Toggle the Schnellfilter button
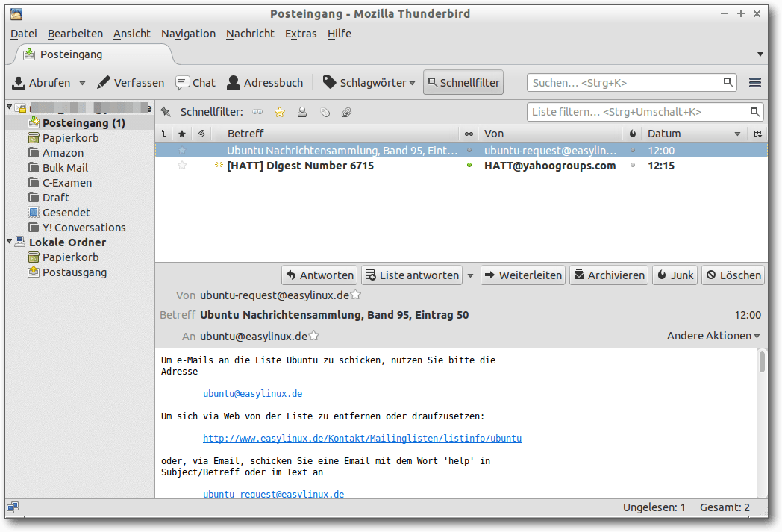 463,83
